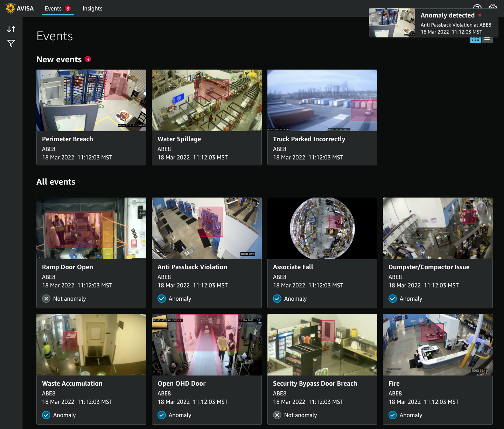Open the Security Bypass Door Breach thumbnail
Viewport: 504px width, 429px height.
coord(322,345)
